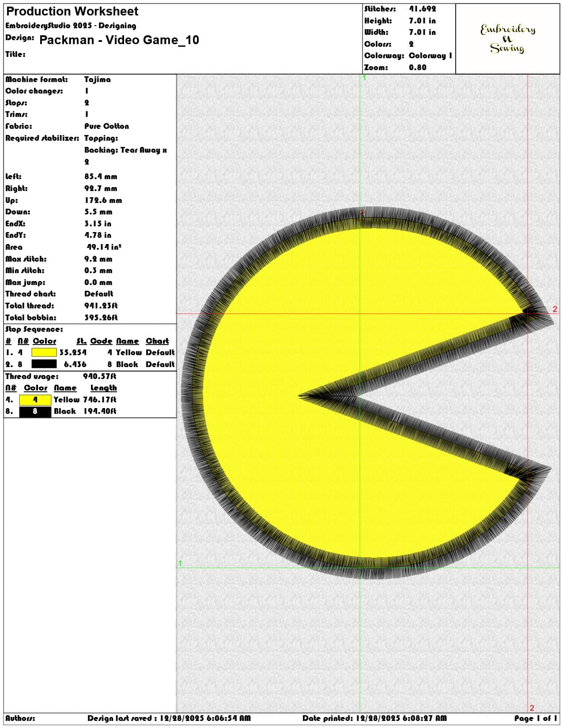The height and width of the screenshot is (728, 563).
Task: Click the Black thread length 194.40ft
Action: pos(100,411)
